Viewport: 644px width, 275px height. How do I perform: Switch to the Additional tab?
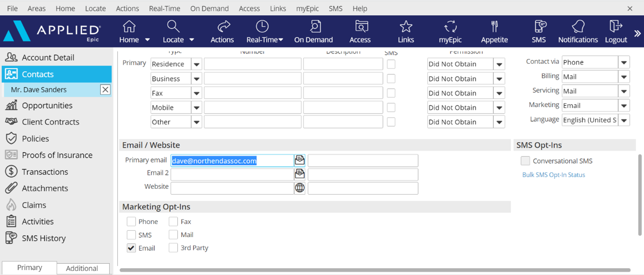[83, 268]
